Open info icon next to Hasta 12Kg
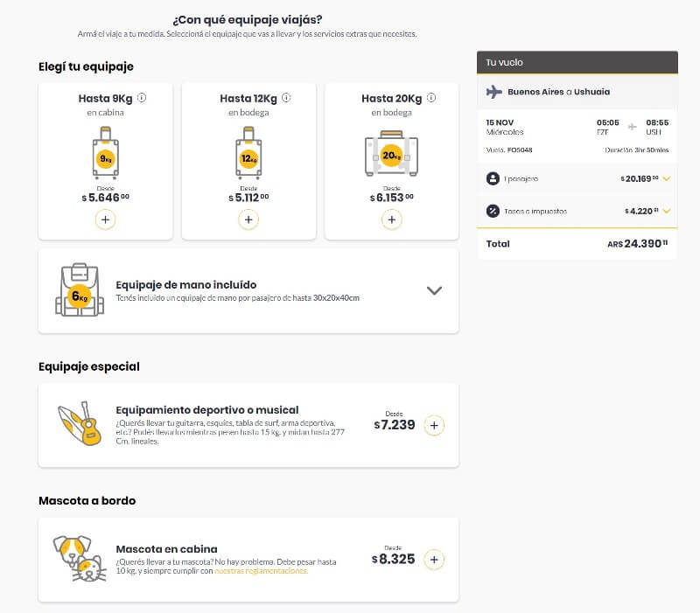Screen dimensions: 700x613 coord(286,98)
